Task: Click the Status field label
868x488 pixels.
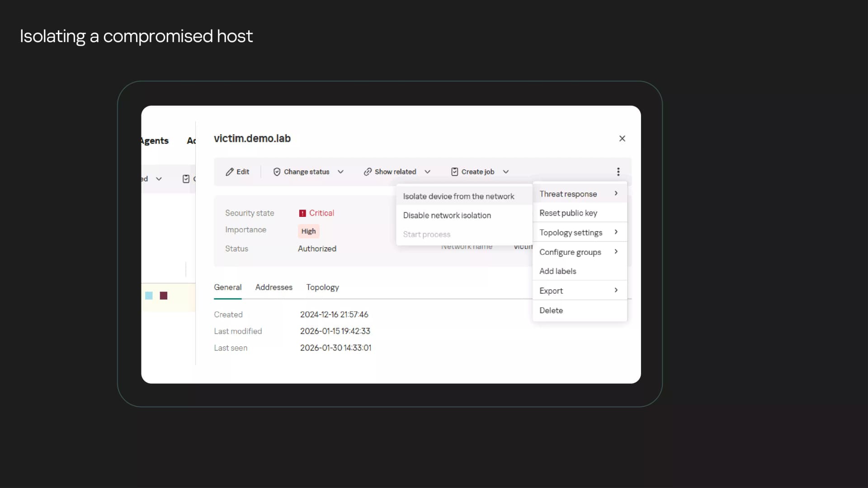Action: (236, 249)
